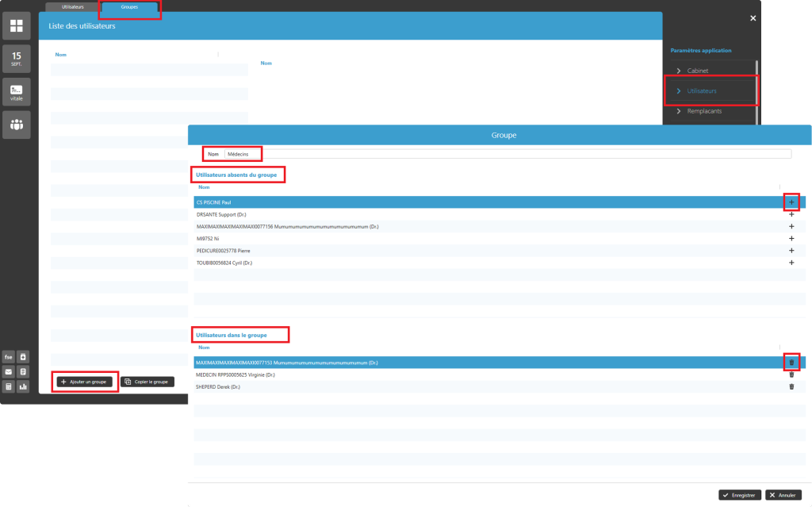The image size is (812, 507).
Task: Click the group Nom input field
Action: [x=507, y=154]
